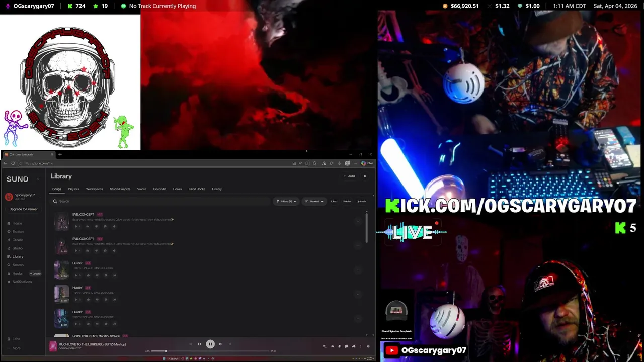Like the now-playing track in player bar
Viewport: 644px width, 362px height.
(x=333, y=346)
